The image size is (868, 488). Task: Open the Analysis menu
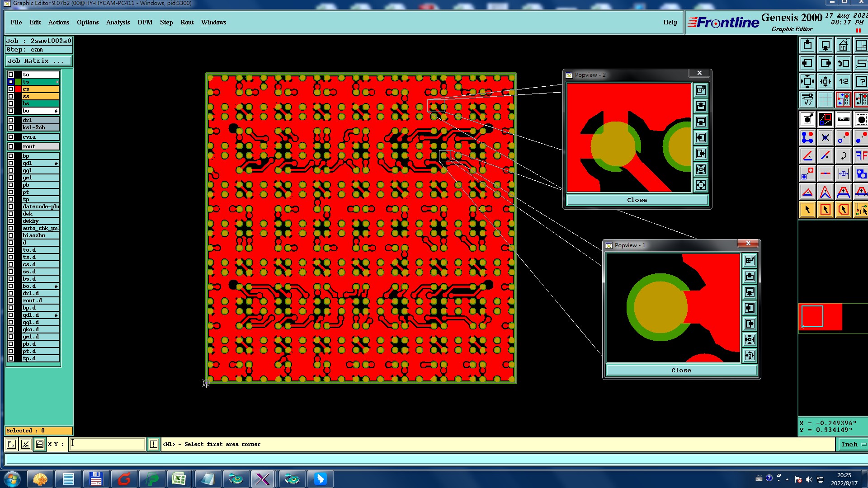pyautogui.click(x=118, y=22)
